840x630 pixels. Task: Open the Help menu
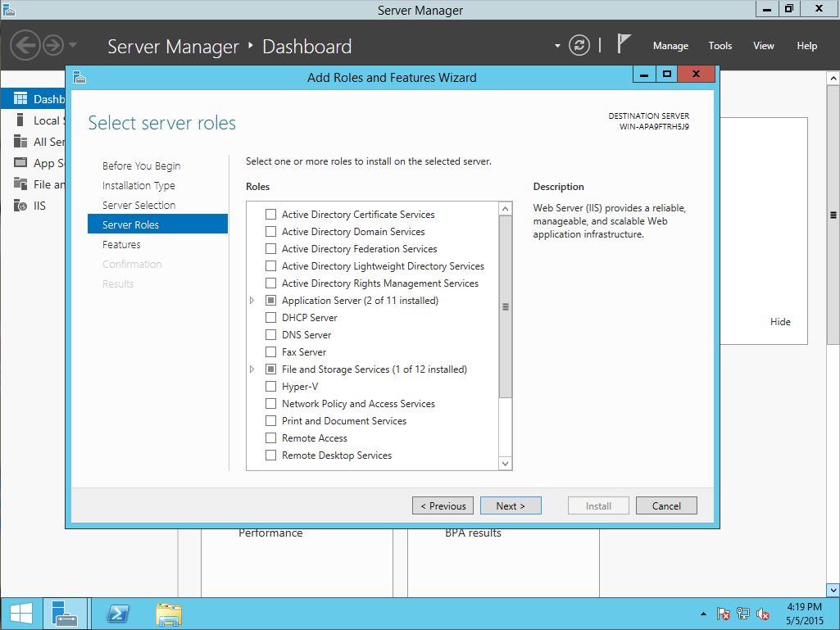[806, 46]
